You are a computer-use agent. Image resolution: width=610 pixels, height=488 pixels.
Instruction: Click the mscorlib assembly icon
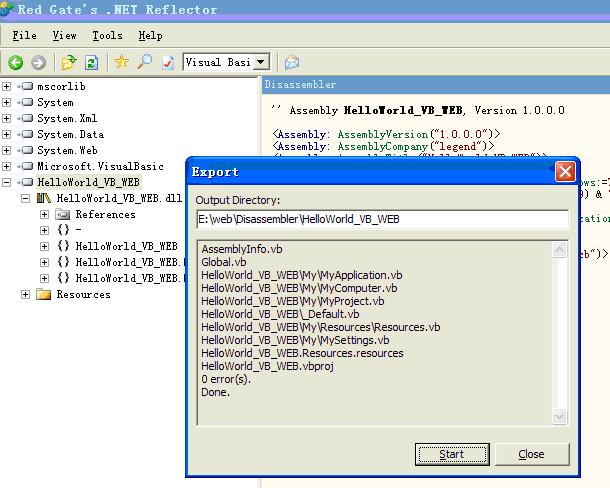tap(27, 86)
